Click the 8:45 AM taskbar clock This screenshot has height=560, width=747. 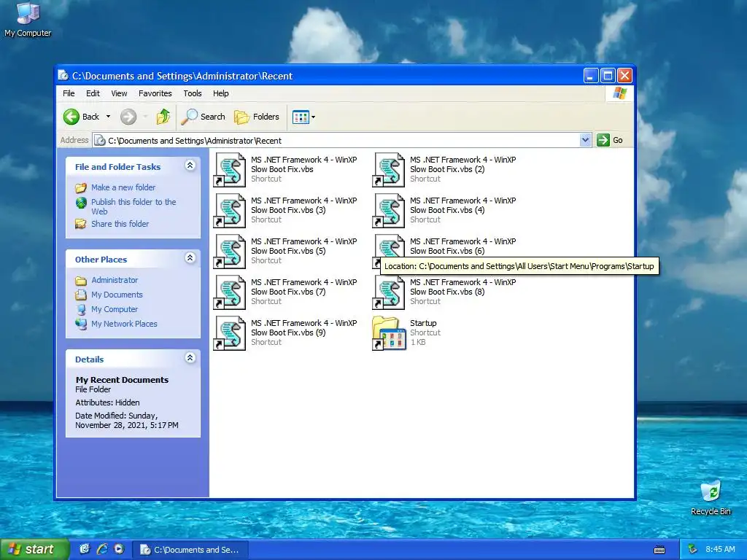[x=720, y=549]
